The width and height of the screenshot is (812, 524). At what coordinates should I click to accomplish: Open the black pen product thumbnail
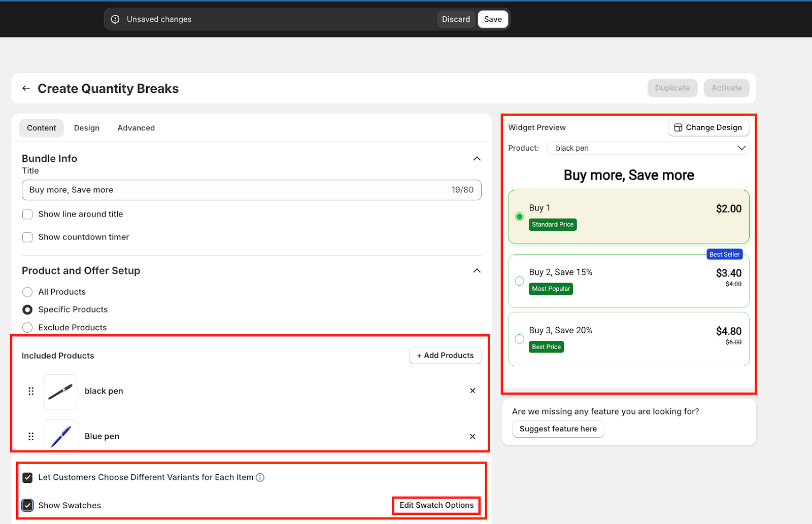61,392
